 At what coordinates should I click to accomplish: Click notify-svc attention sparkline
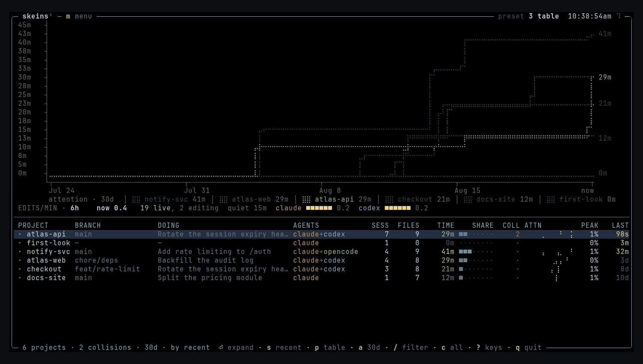[x=557, y=252]
